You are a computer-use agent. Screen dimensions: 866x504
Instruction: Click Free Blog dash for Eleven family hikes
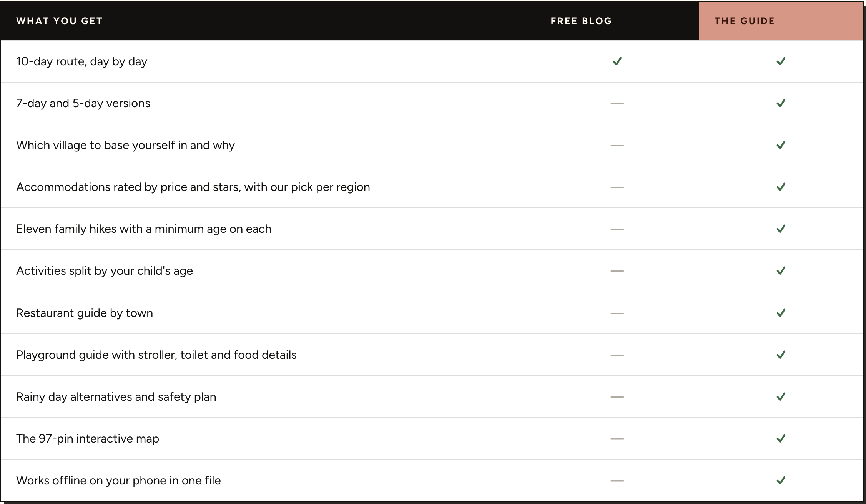[617, 229]
